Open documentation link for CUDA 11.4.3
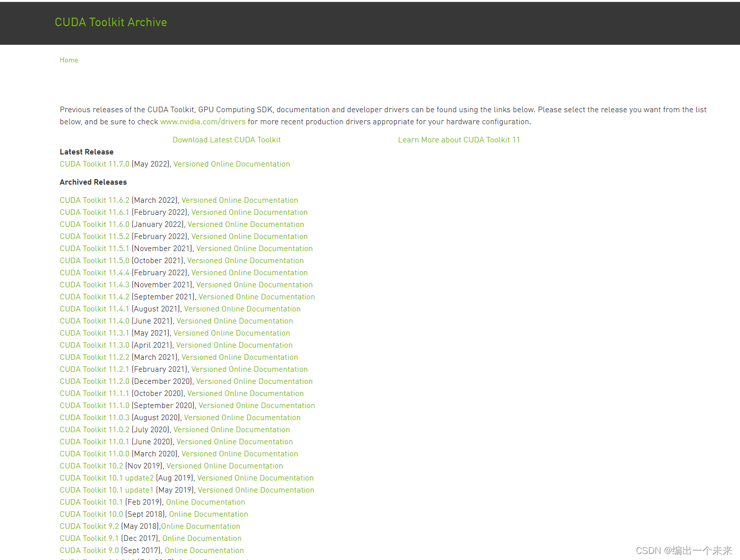The width and height of the screenshot is (740, 560). (x=255, y=285)
